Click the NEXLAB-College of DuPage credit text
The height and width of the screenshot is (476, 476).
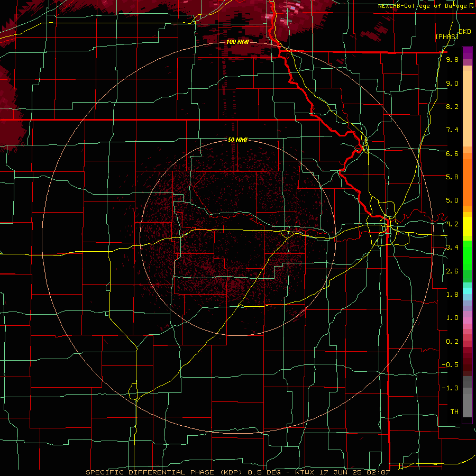(x=423, y=6)
